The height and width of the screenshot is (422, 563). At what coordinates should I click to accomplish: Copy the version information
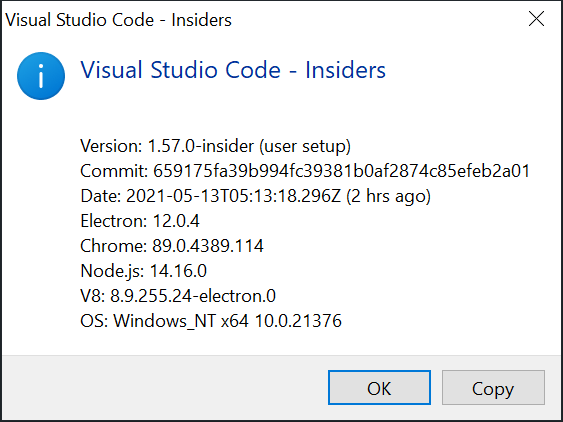coord(493,388)
